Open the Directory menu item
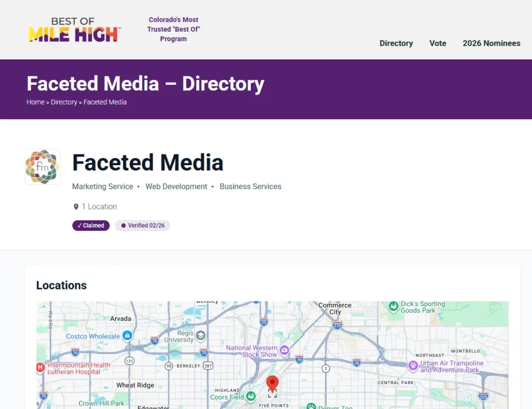 tap(396, 43)
